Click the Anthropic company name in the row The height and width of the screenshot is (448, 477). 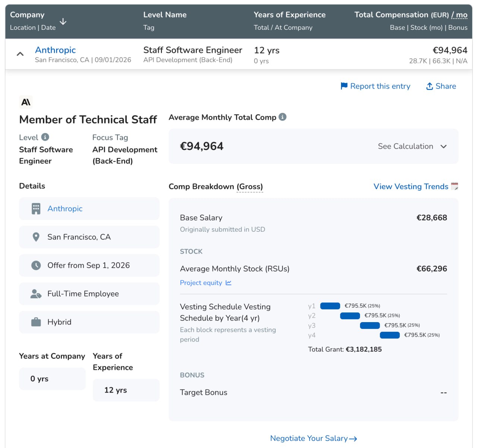click(55, 50)
